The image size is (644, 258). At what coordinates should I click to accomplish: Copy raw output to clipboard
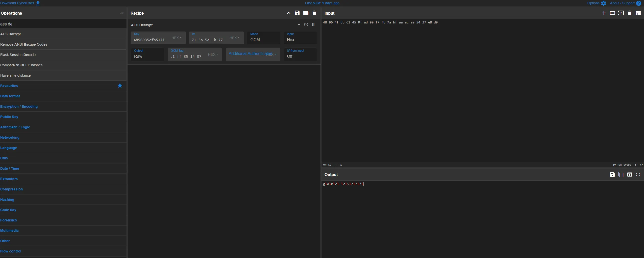coord(621,175)
